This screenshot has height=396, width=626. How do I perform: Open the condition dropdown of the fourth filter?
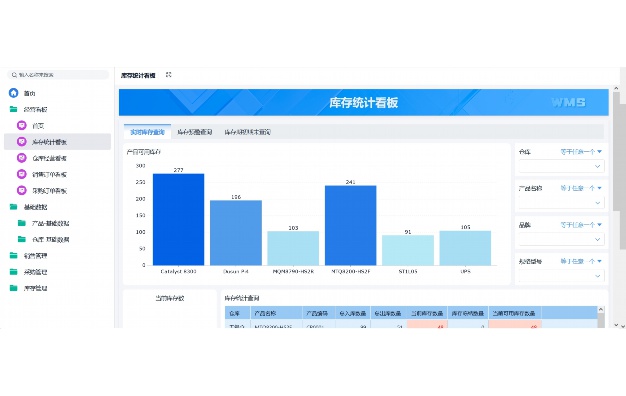coord(581,261)
